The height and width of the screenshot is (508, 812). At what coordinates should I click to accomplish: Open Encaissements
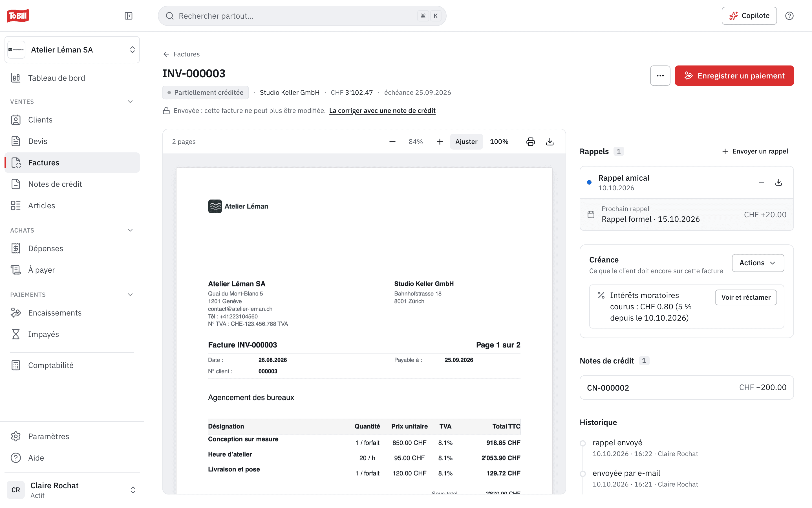[72, 313]
